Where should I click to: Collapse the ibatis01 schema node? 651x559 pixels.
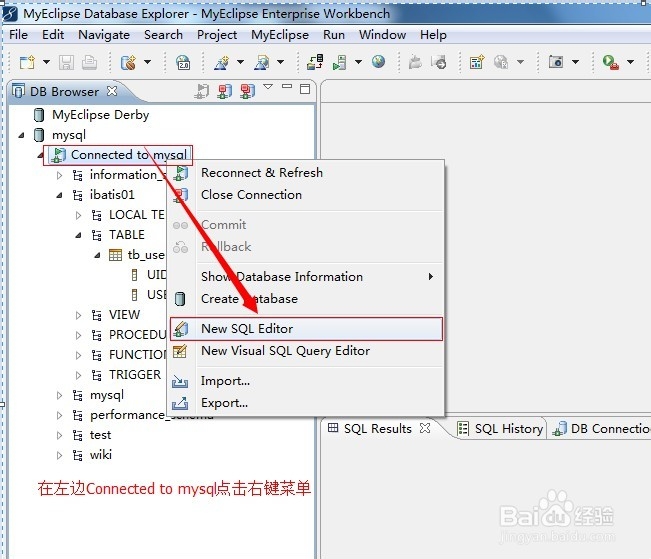(x=60, y=195)
